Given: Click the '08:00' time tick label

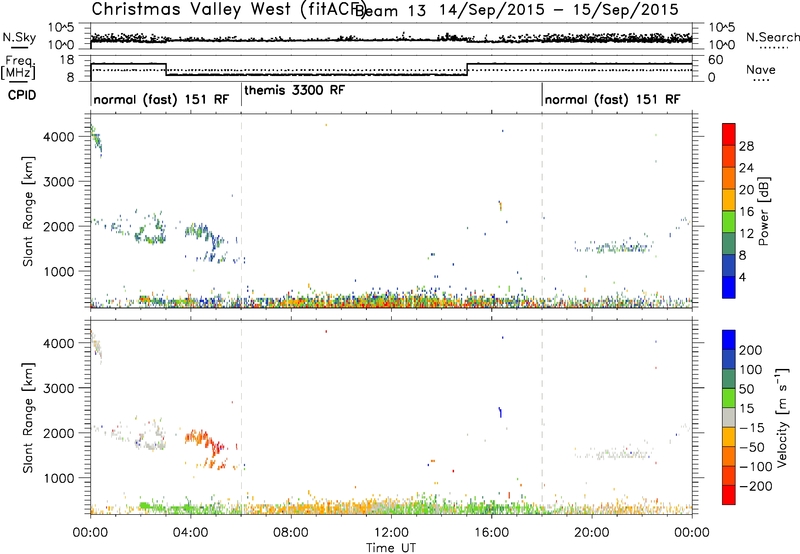Looking at the screenshot, I should 291,533.
